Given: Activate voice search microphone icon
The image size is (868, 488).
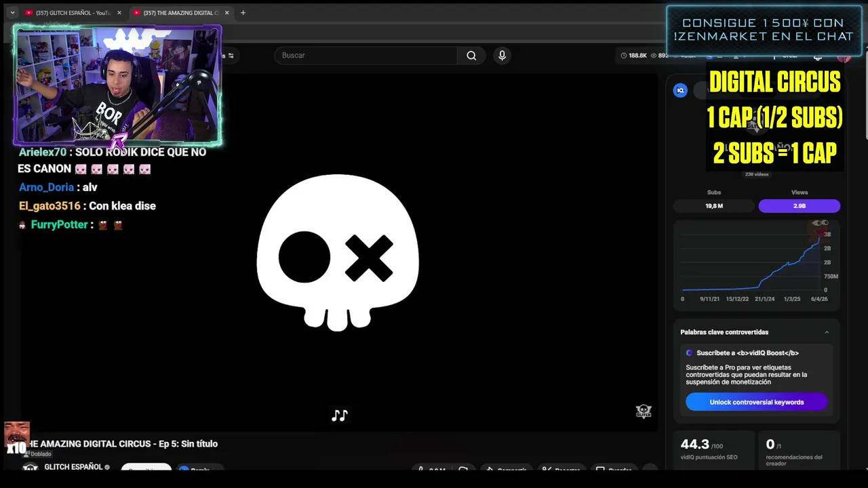Looking at the screenshot, I should [x=502, y=56].
